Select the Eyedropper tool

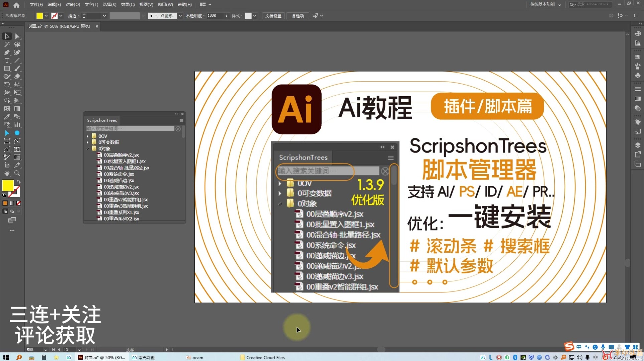tap(7, 117)
